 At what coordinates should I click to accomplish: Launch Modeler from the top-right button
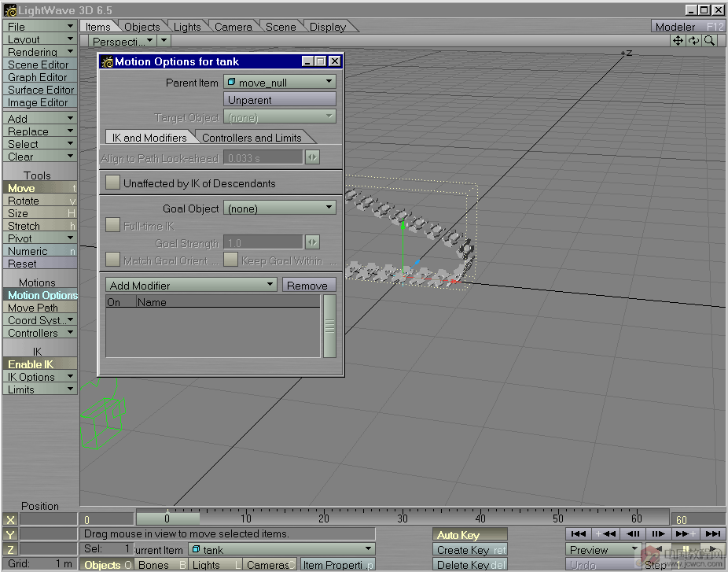[689, 27]
